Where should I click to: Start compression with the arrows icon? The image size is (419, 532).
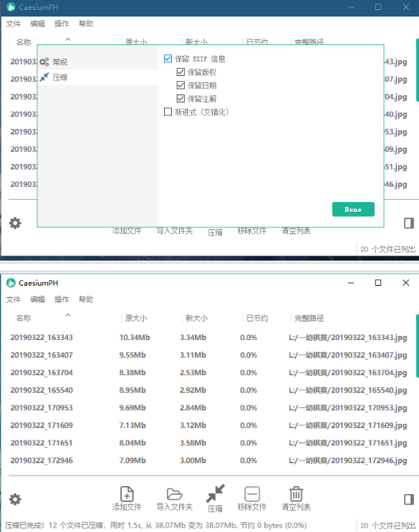pos(215,493)
